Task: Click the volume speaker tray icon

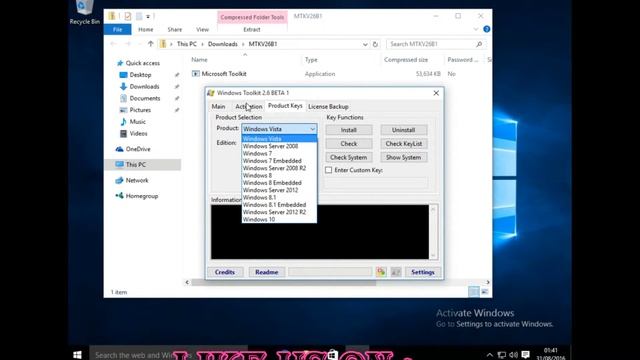Action: 513,355
